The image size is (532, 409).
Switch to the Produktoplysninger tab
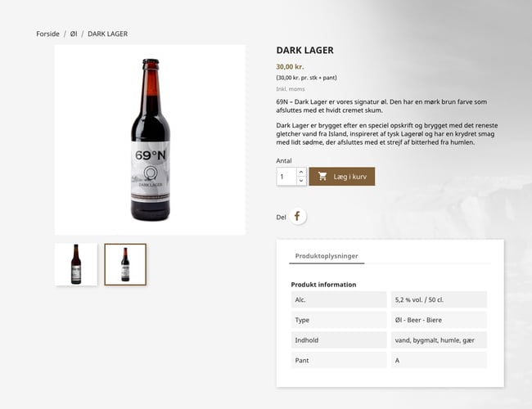click(x=327, y=256)
